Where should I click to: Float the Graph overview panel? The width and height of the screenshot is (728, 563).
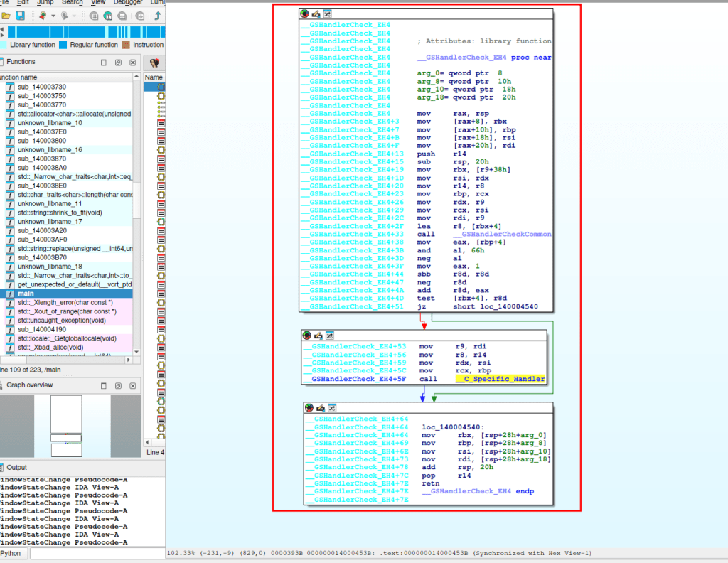(x=118, y=385)
